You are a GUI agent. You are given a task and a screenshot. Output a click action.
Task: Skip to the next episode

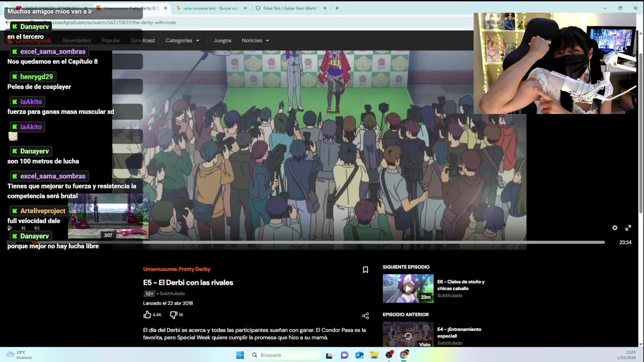(23, 228)
